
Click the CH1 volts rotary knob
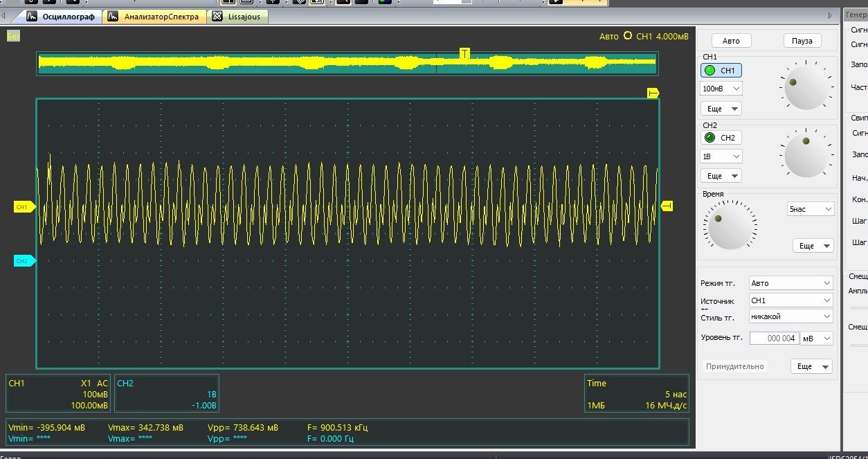point(806,88)
